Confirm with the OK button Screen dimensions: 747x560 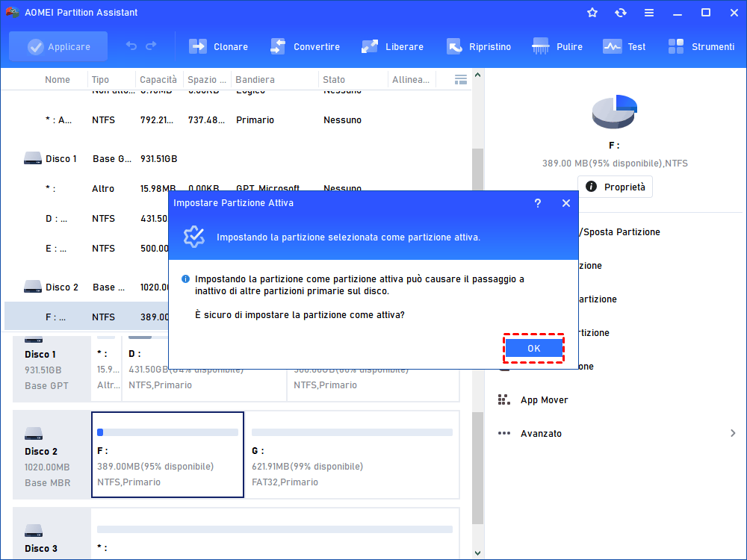pos(533,348)
